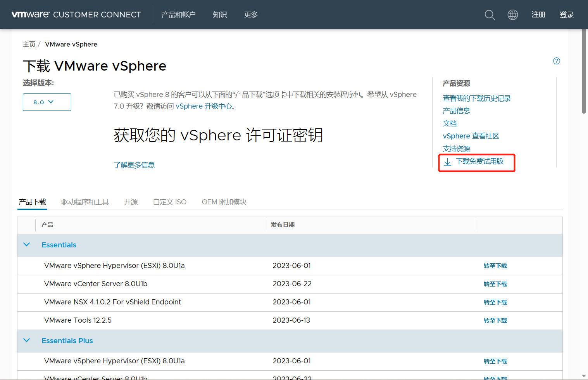
Task: Open 支持资源 link
Action: point(456,149)
